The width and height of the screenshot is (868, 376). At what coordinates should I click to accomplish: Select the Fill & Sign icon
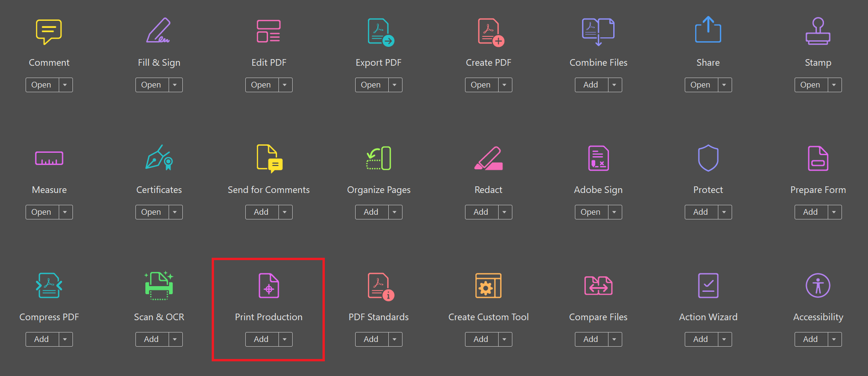point(159,31)
